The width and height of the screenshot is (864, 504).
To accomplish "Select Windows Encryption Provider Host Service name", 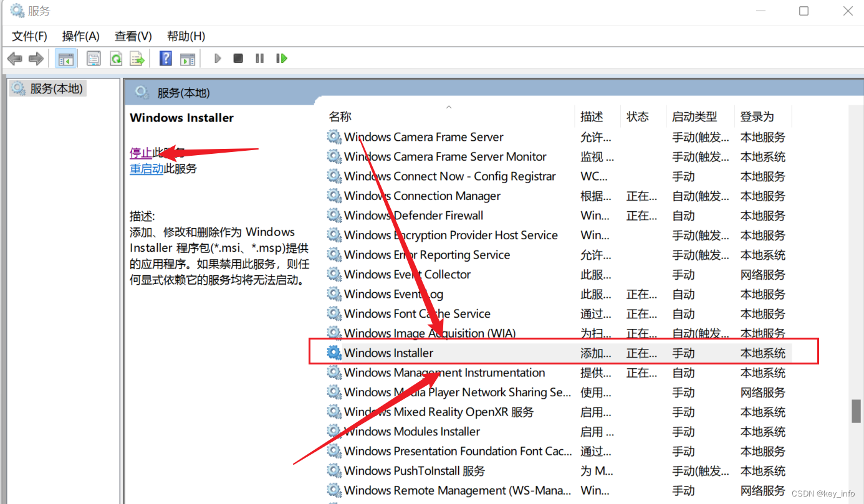I will [451, 235].
